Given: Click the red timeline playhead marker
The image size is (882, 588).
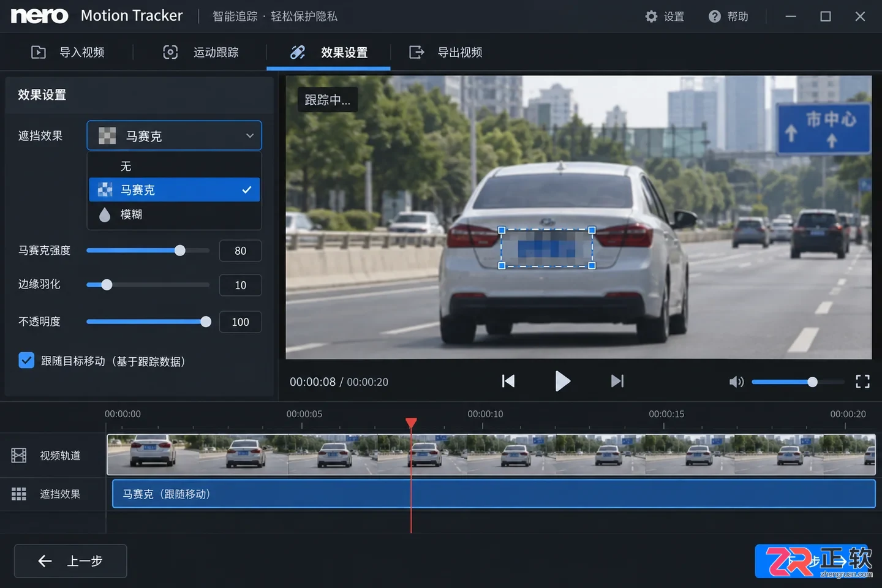Looking at the screenshot, I should [x=411, y=423].
